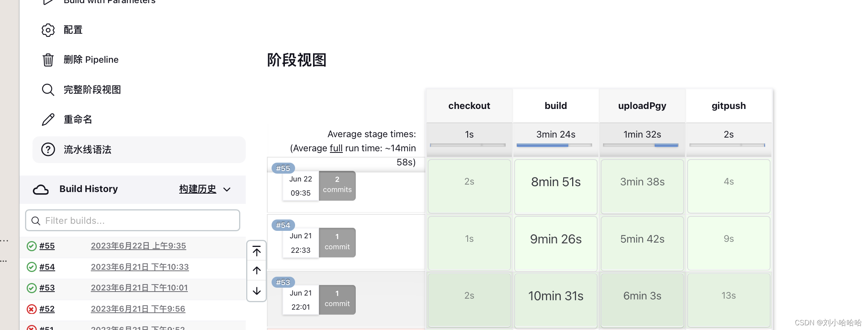
Task: Click the success status icon of build #55
Action: coord(32,246)
